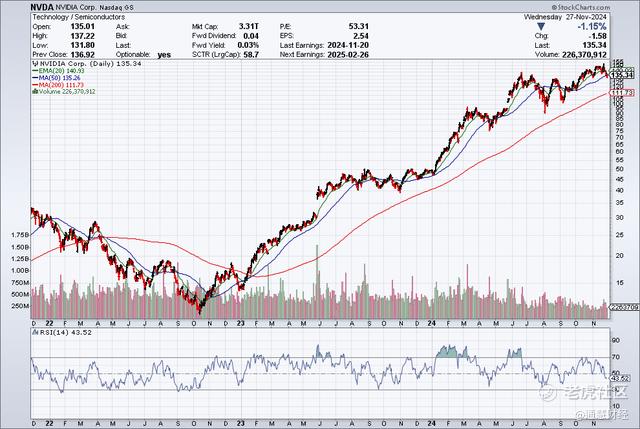Click the -1.15% percent change value

pyautogui.click(x=592, y=27)
